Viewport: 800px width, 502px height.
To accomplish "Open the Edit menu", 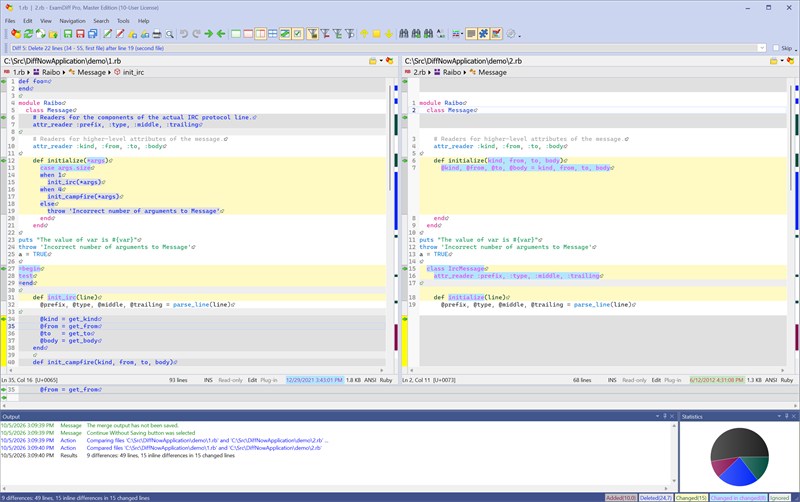I will coord(28,21).
